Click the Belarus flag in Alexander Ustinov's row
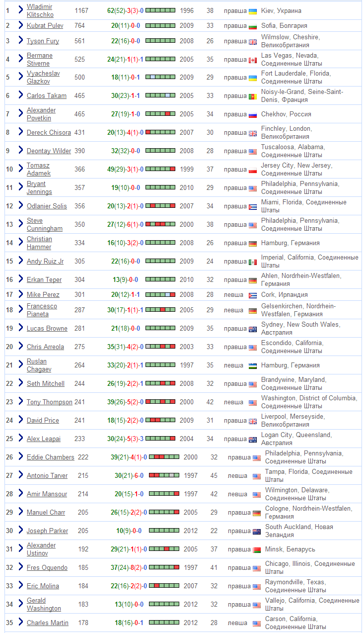 (x=256, y=550)
